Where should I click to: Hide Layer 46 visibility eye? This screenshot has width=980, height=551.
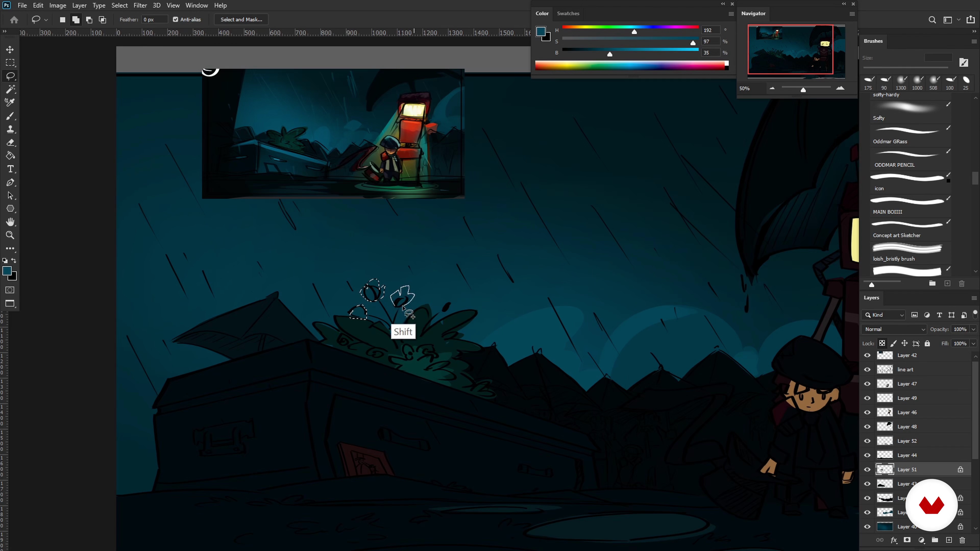coord(867,412)
